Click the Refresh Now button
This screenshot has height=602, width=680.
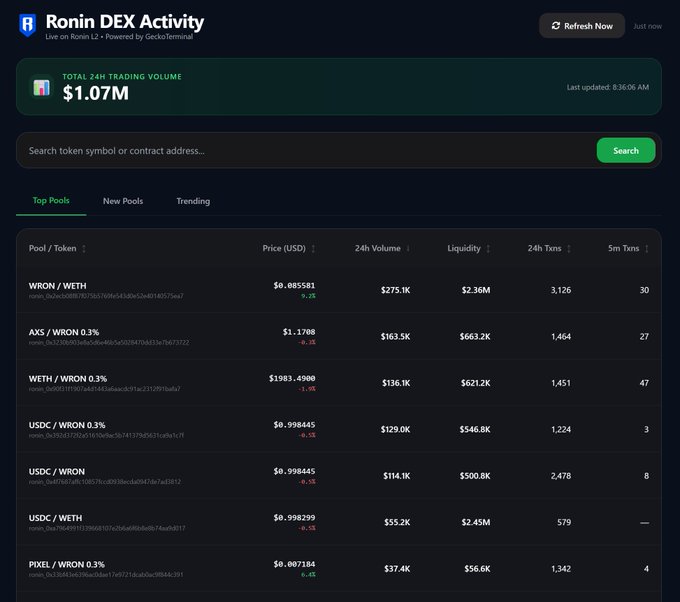(582, 26)
